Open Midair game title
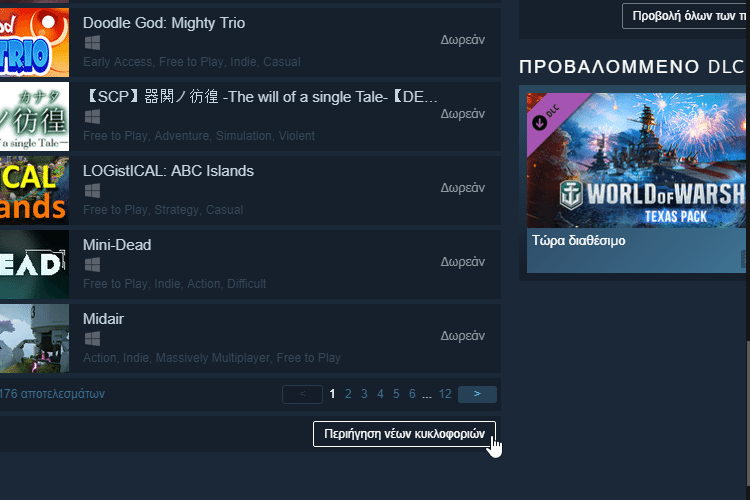The height and width of the screenshot is (500, 750). 103,319
